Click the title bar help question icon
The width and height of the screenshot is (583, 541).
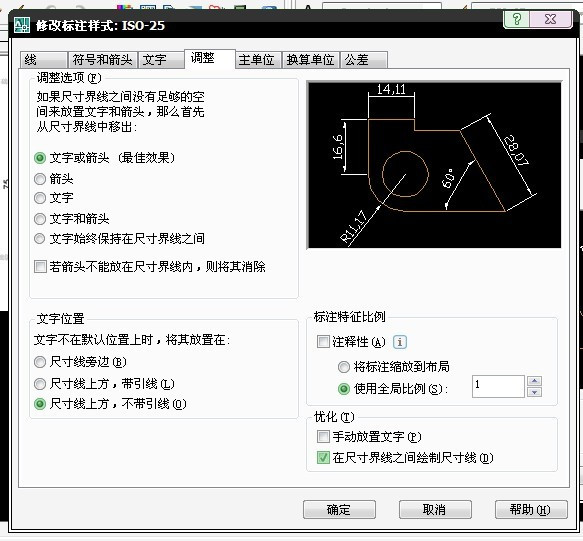(x=516, y=19)
